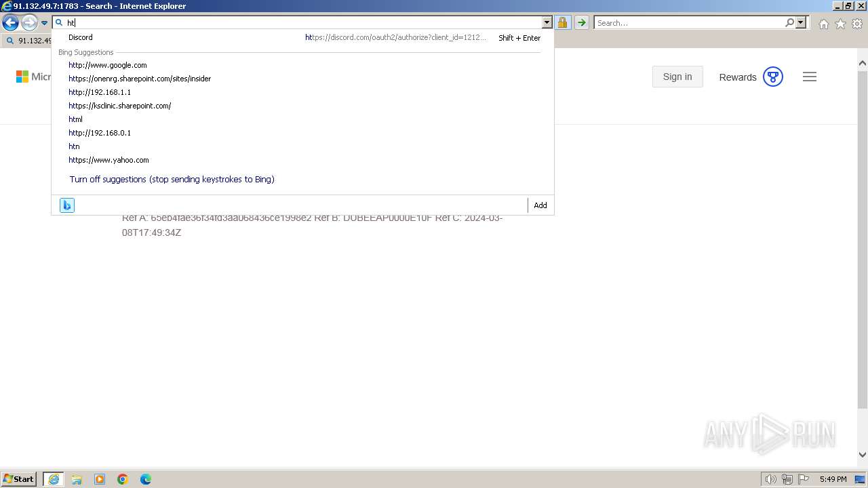
Task: Open the Windows Start button
Action: (x=19, y=479)
